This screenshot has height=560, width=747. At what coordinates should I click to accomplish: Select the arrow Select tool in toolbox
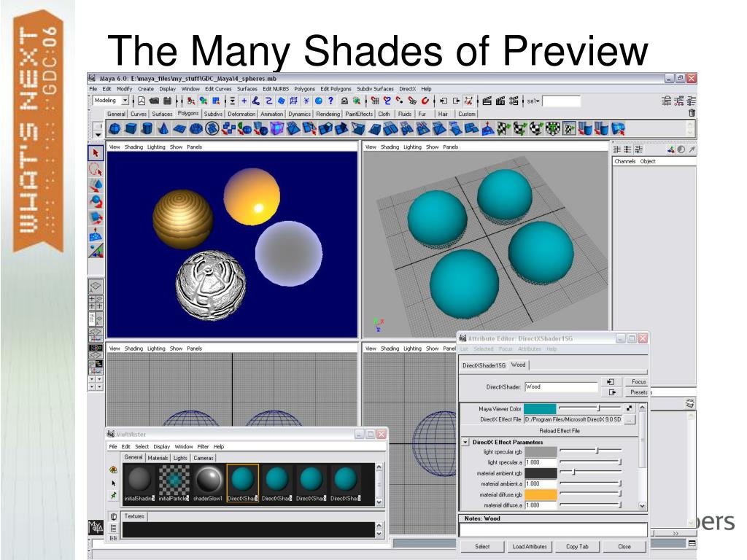tap(96, 153)
